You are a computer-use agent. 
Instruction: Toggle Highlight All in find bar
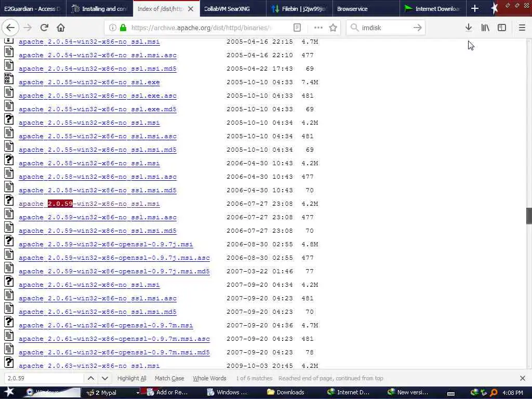(131, 378)
